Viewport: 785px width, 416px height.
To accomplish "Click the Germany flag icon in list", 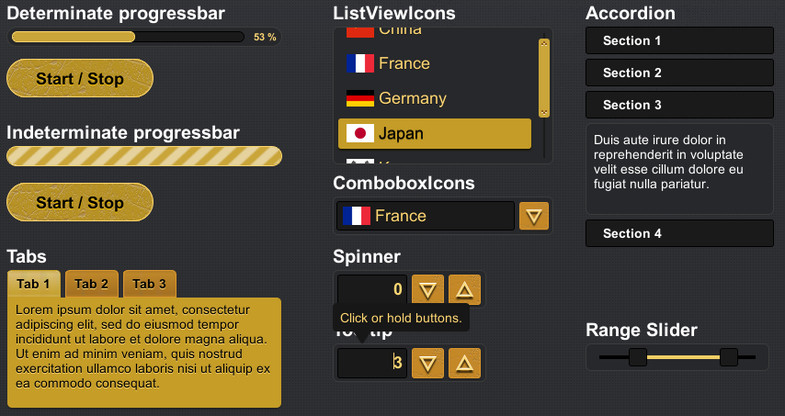I will point(360,99).
